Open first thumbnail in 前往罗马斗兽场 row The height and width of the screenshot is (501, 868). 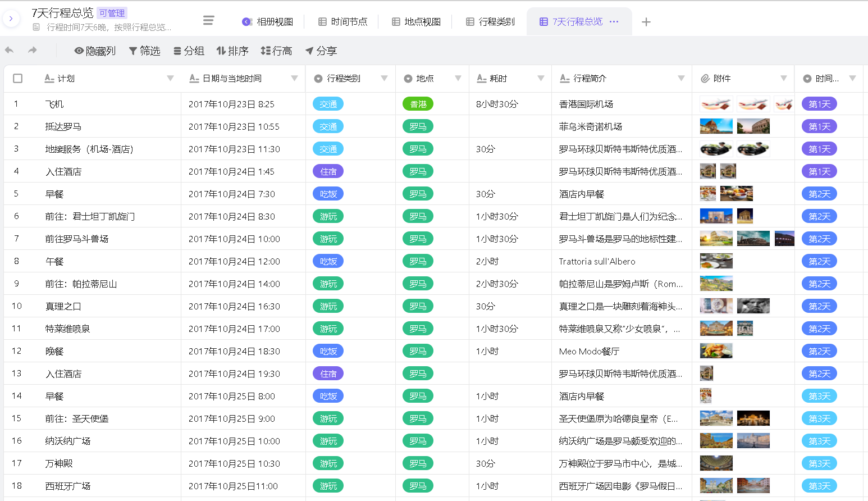point(716,239)
